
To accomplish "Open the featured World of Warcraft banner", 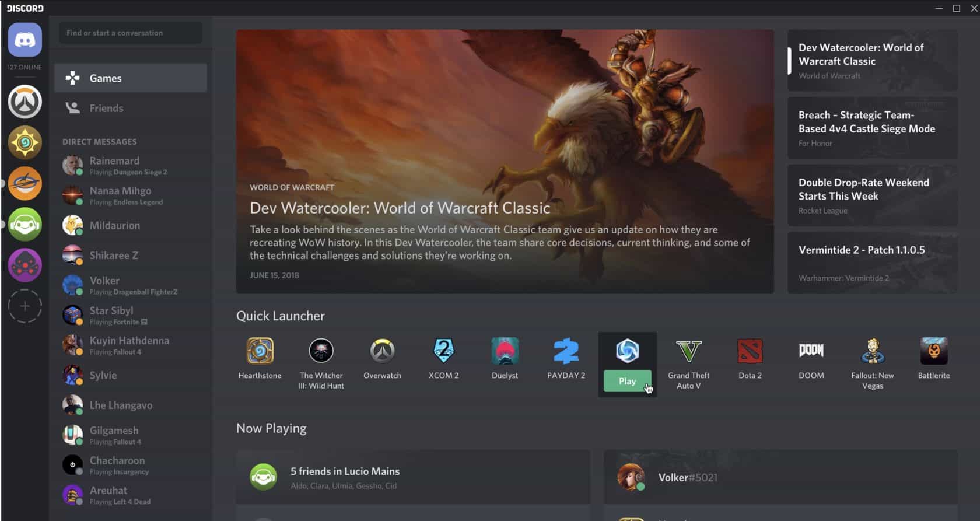I will (x=505, y=162).
